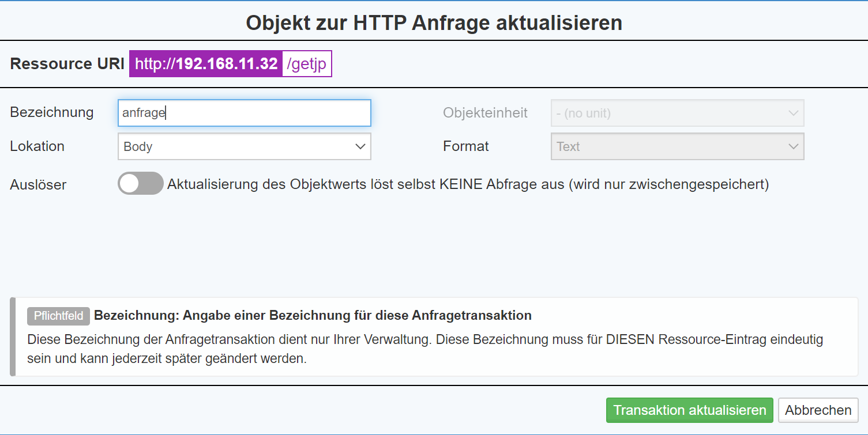Click the Auslöser field label

pyautogui.click(x=38, y=185)
